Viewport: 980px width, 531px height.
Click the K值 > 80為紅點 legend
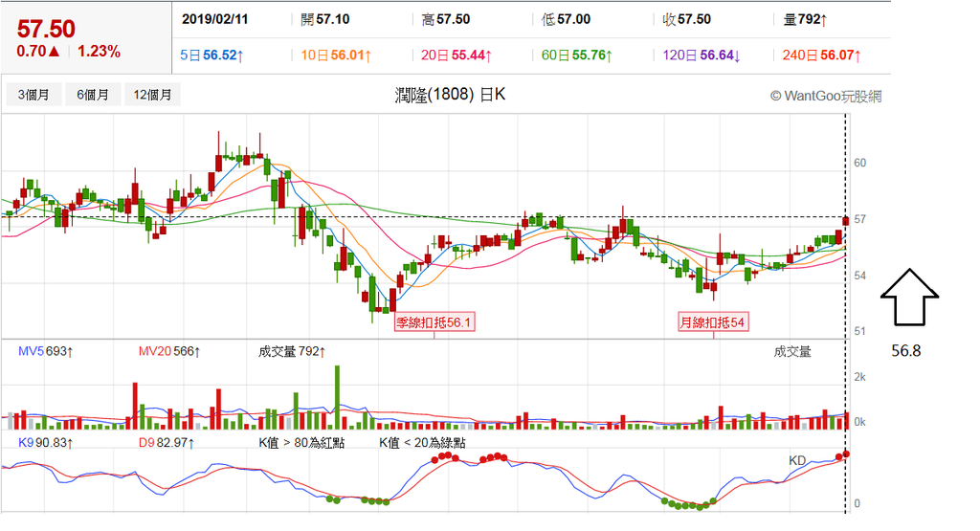(301, 443)
